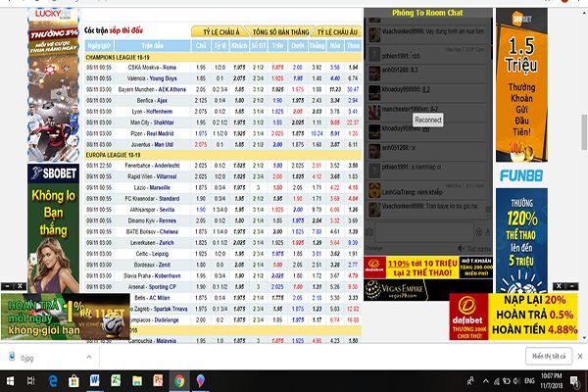The image size is (588, 392).
Task: Open the emoji picker in the chat box
Action: (x=479, y=232)
